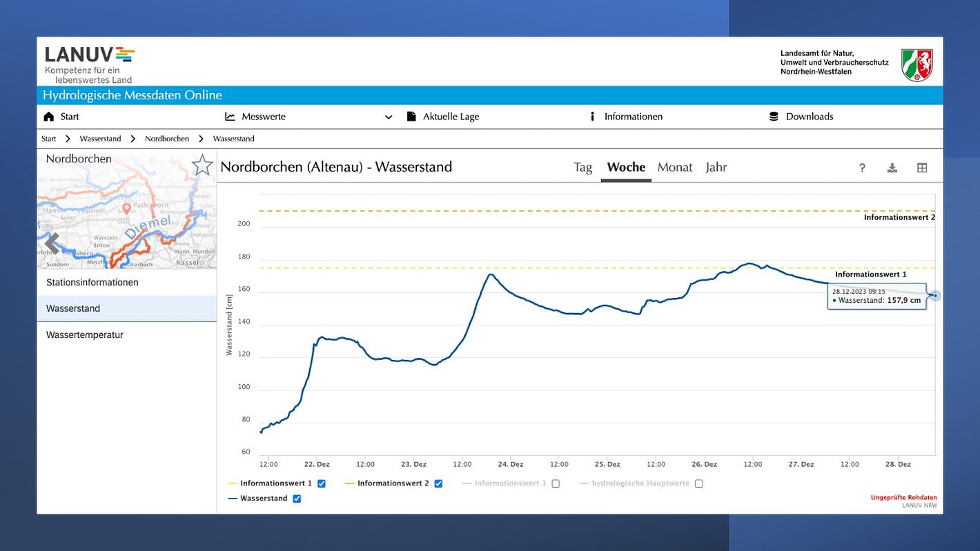The height and width of the screenshot is (551, 980).
Task: Select the Monat tab
Action: pyautogui.click(x=674, y=168)
